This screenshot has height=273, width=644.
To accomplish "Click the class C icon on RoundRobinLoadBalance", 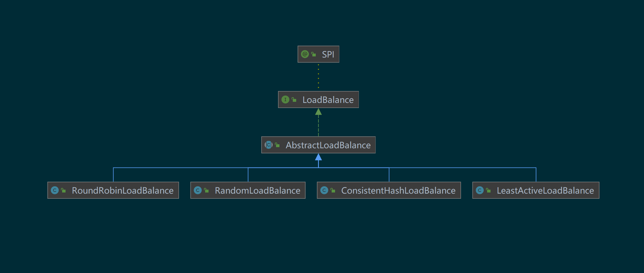I will [x=54, y=190].
